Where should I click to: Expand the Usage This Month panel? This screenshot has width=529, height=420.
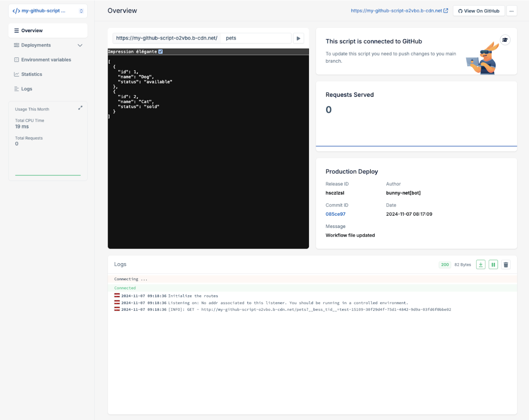(80, 108)
